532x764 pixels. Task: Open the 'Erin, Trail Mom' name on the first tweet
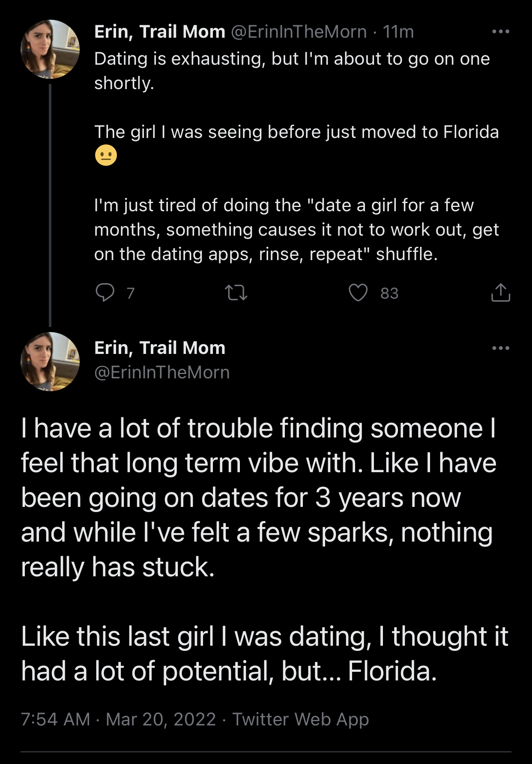point(159,32)
